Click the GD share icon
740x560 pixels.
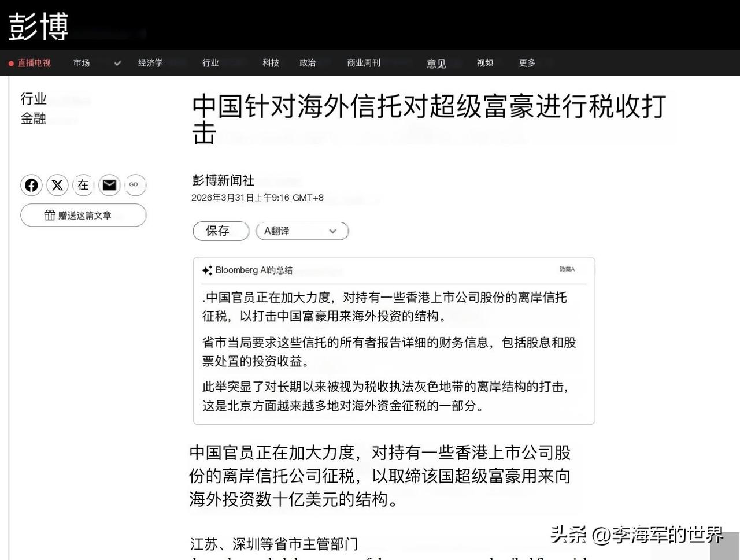click(x=135, y=184)
